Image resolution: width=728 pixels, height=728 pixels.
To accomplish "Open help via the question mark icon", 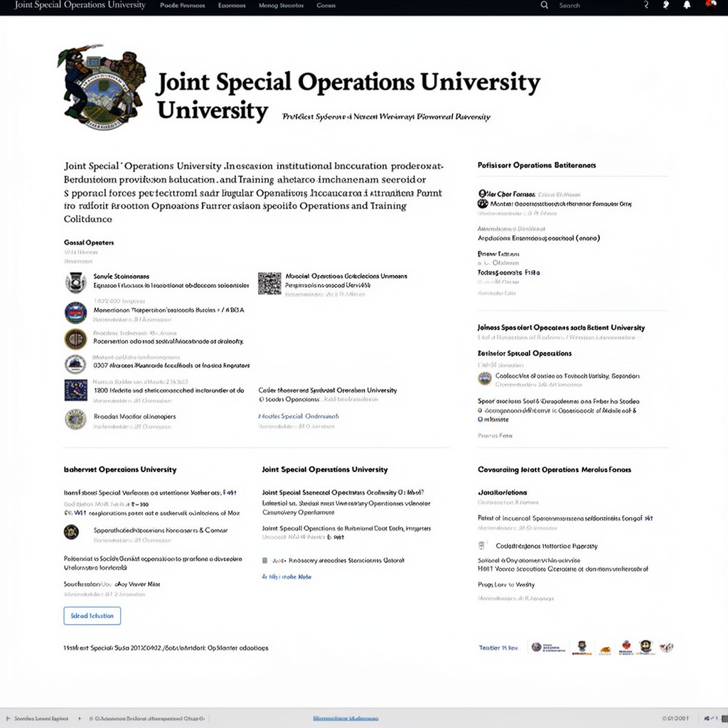I will tap(646, 5).
